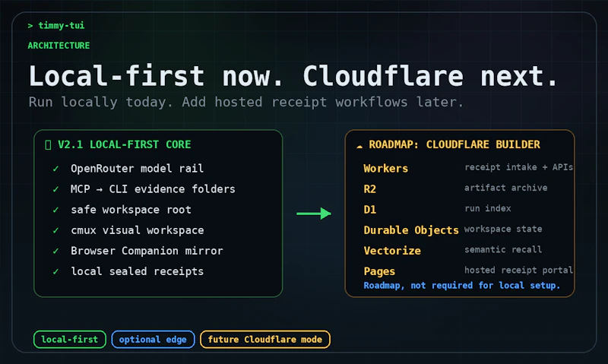Click the box icon before V2.1 heading

pyautogui.click(x=48, y=145)
